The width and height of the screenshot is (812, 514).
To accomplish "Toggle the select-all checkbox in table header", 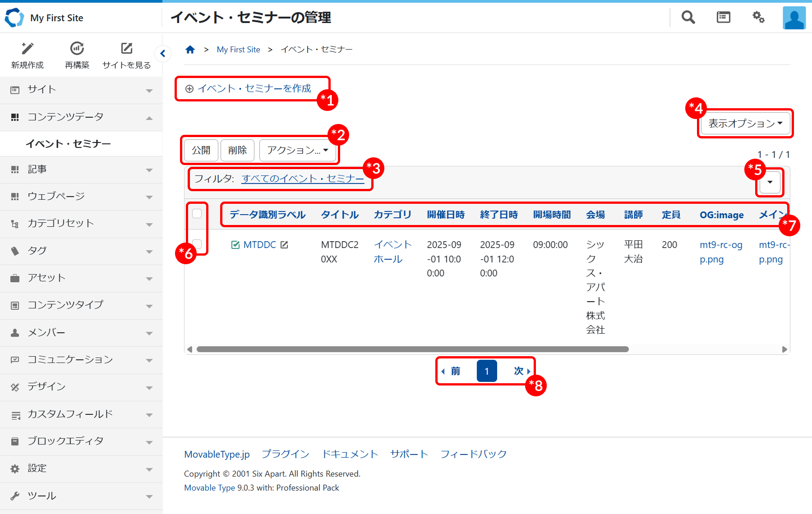I will click(197, 214).
